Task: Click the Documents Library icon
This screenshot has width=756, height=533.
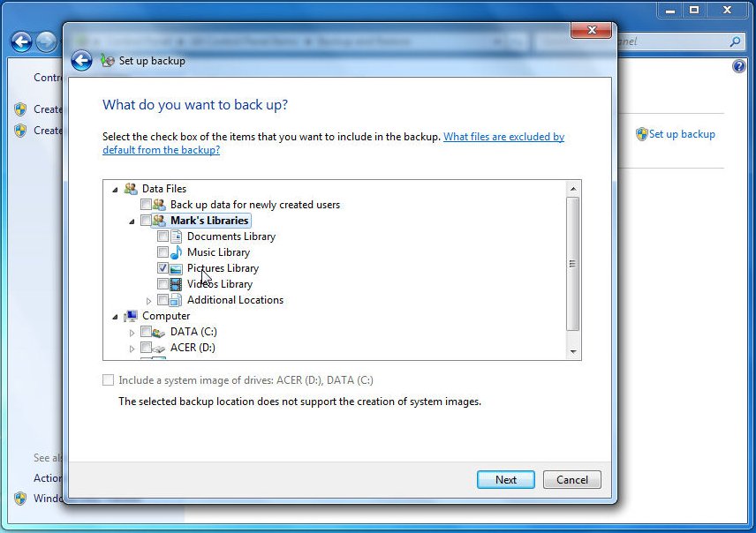Action: (177, 236)
